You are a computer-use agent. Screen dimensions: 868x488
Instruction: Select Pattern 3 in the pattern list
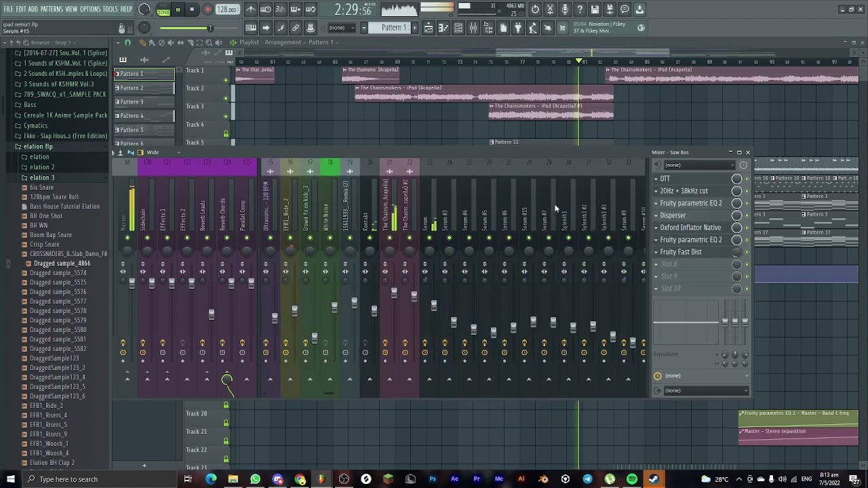tap(144, 102)
